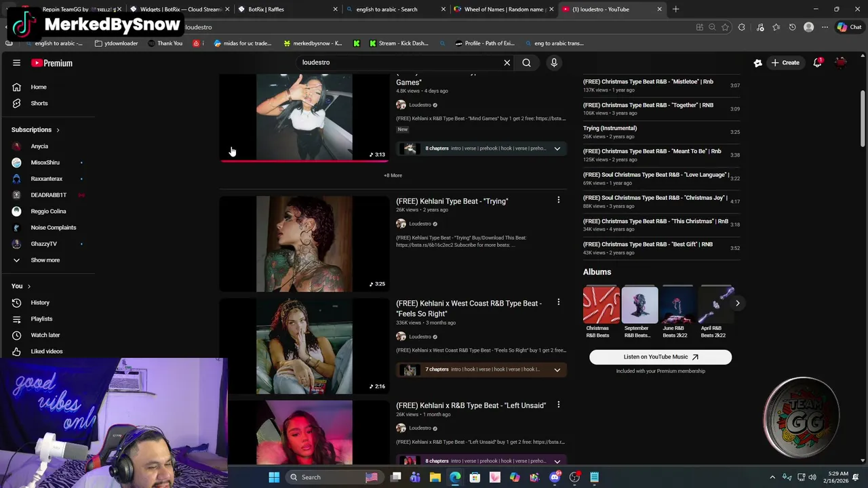Screen dimensions: 868x488
Task: Open "Left Unsaid" video title
Action: 471,405
